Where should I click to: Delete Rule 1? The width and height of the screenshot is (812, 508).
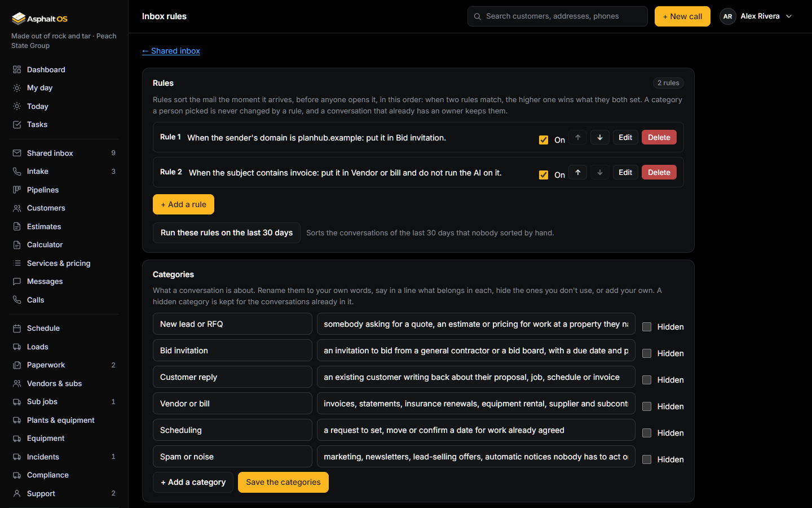[659, 137]
